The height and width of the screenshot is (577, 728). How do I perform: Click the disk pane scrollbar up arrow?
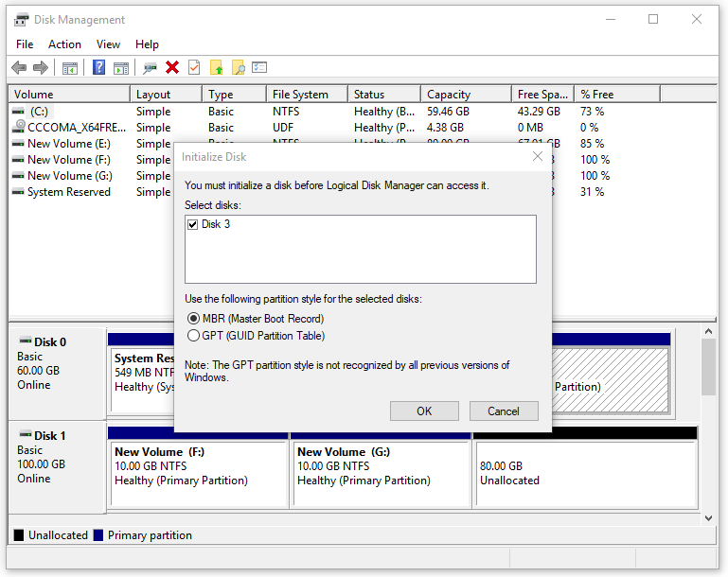[x=708, y=331]
